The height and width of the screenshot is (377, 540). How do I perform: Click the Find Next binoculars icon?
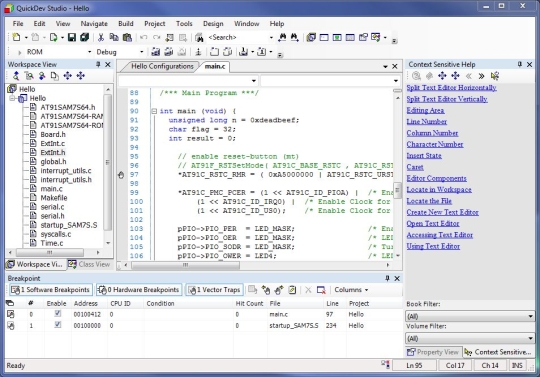click(295, 37)
